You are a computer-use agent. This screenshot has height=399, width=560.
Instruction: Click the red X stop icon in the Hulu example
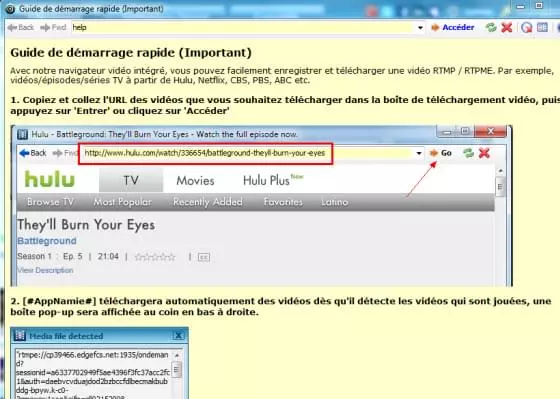coord(484,154)
